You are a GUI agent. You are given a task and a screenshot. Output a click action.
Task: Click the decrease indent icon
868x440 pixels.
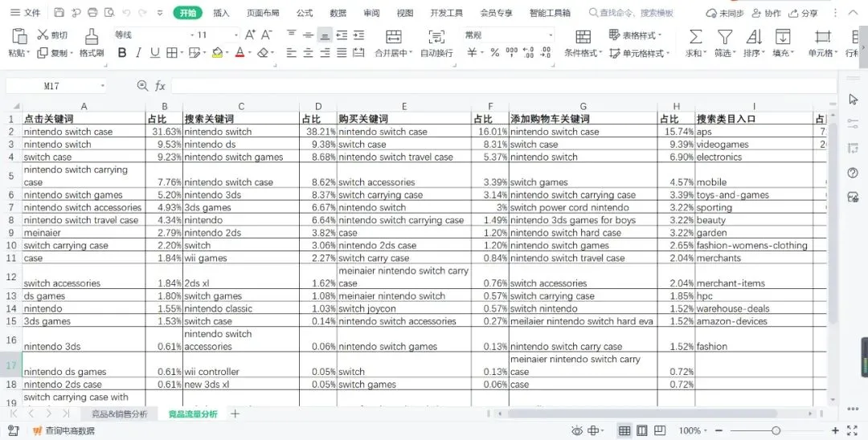coord(342,35)
